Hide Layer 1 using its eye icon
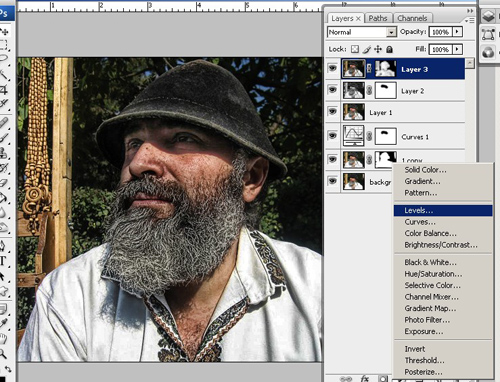500x382 pixels. (332, 111)
